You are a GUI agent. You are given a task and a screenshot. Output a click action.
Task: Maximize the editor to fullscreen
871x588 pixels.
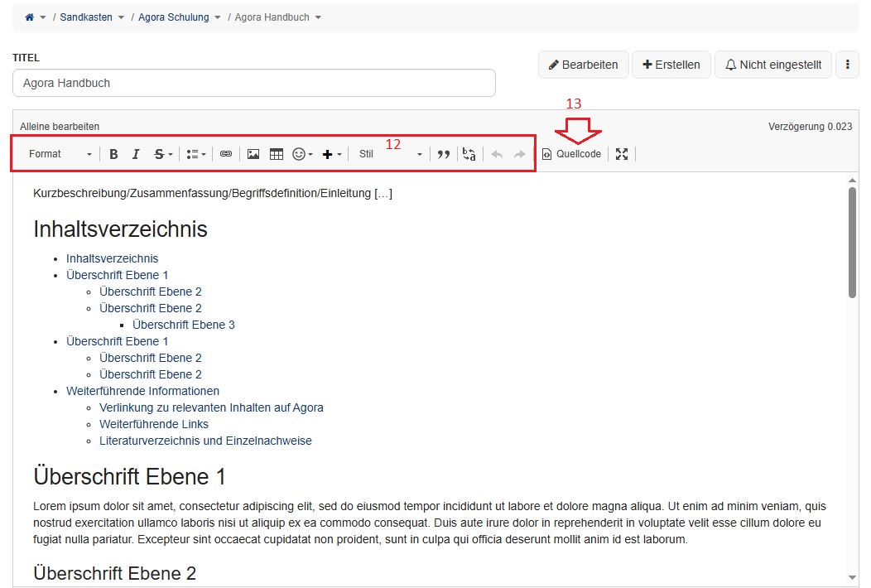point(622,154)
